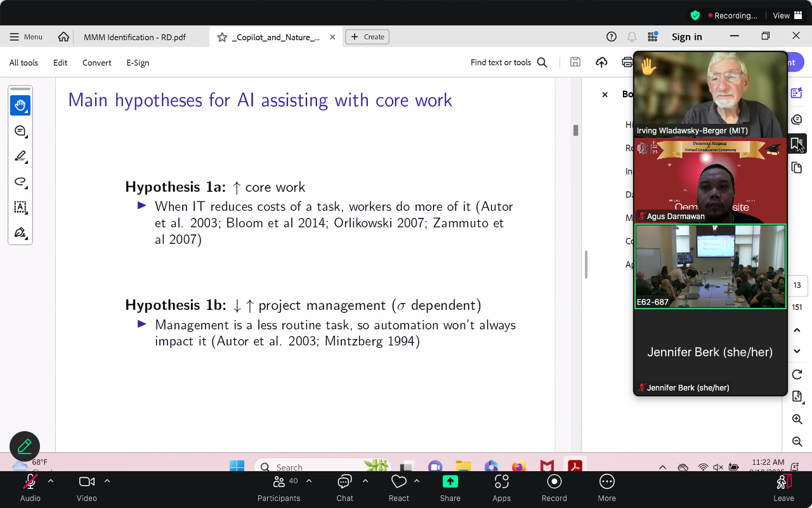Select the freehand draw loop tool

pyautogui.click(x=20, y=182)
